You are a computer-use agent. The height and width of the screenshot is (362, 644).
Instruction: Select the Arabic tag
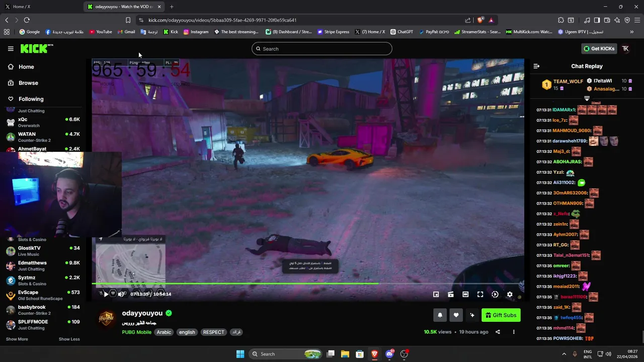coord(164,332)
